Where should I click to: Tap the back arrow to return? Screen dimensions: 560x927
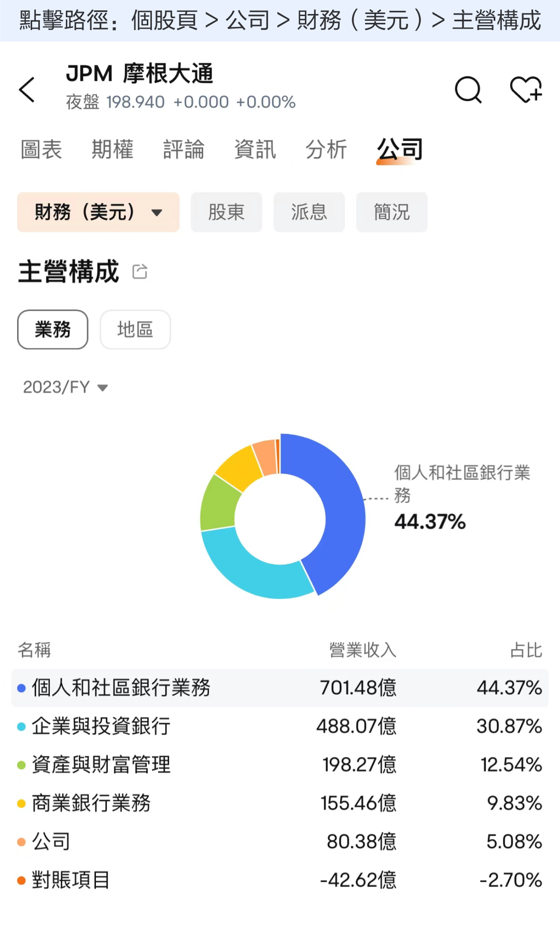[x=27, y=89]
